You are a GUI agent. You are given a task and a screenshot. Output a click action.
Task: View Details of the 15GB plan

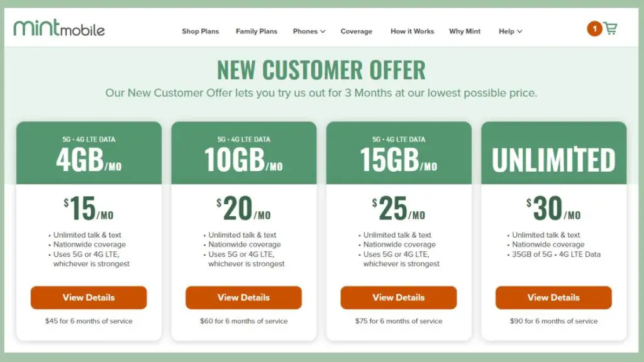click(x=398, y=297)
